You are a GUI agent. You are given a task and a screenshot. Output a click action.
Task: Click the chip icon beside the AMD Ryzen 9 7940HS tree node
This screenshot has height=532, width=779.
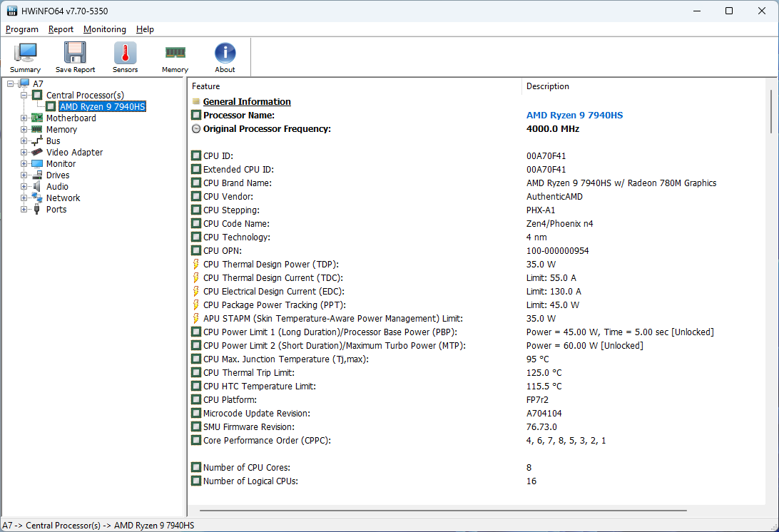click(x=51, y=106)
